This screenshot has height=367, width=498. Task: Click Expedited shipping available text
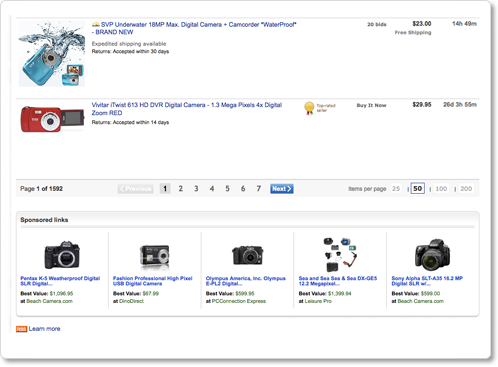coord(129,44)
